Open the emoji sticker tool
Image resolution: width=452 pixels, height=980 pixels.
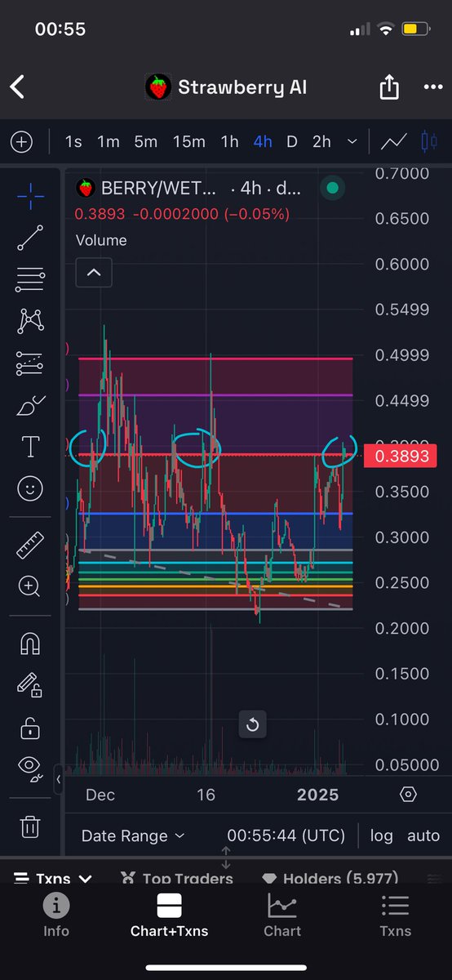coord(30,488)
